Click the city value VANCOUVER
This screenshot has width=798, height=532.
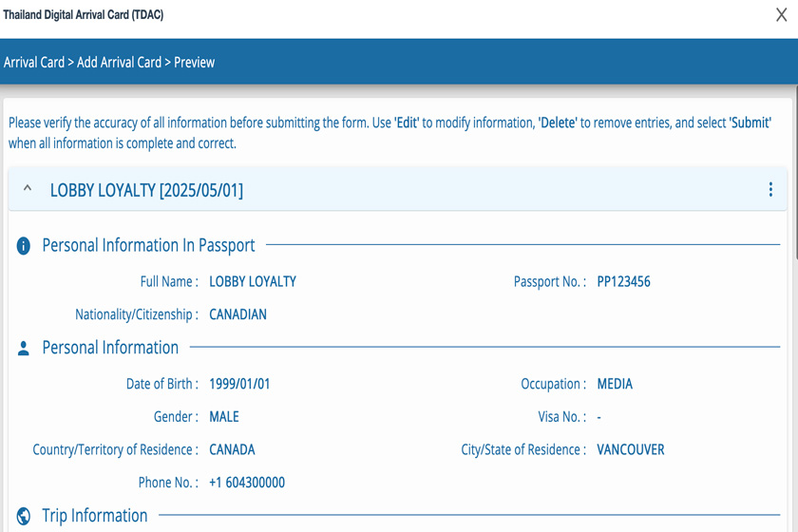(631, 449)
